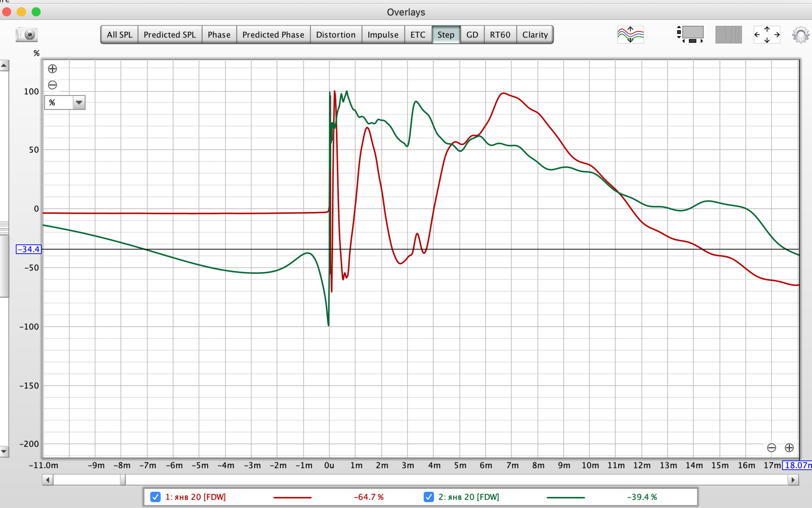Switch to the Clarity tab
The width and height of the screenshot is (812, 508).
535,35
